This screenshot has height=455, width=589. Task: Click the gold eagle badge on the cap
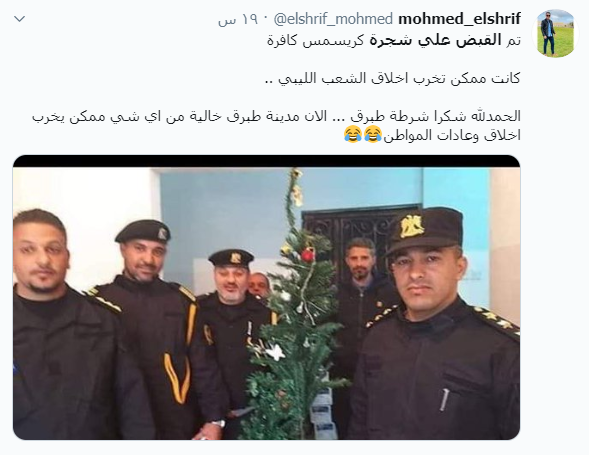click(x=411, y=226)
